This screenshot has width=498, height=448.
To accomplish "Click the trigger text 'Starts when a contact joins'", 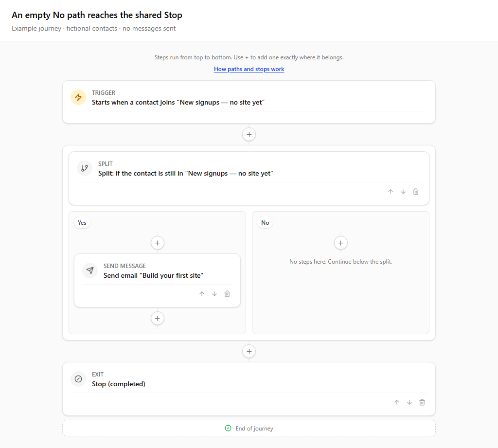I will tap(133, 102).
